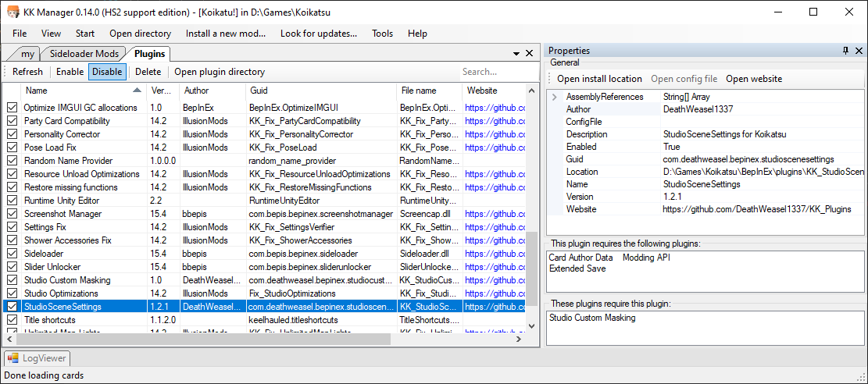Click the Name column sort arrow
The image size is (868, 384).
(138, 91)
